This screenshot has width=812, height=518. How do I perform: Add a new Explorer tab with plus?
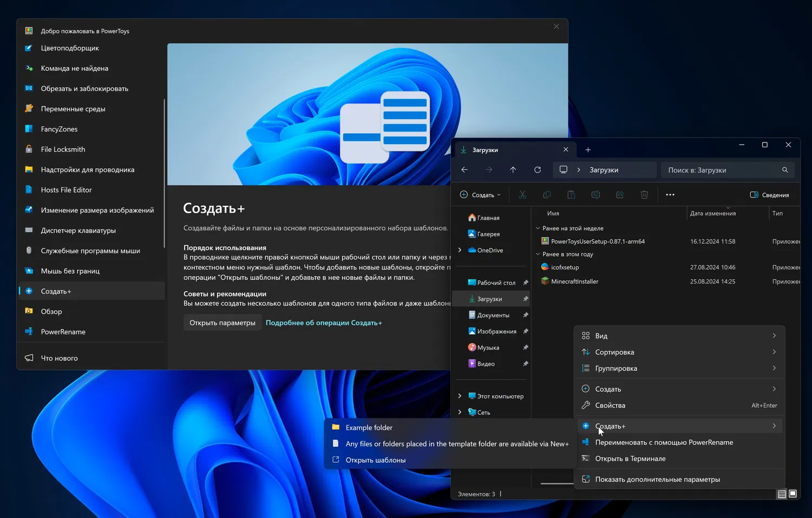[x=588, y=150]
